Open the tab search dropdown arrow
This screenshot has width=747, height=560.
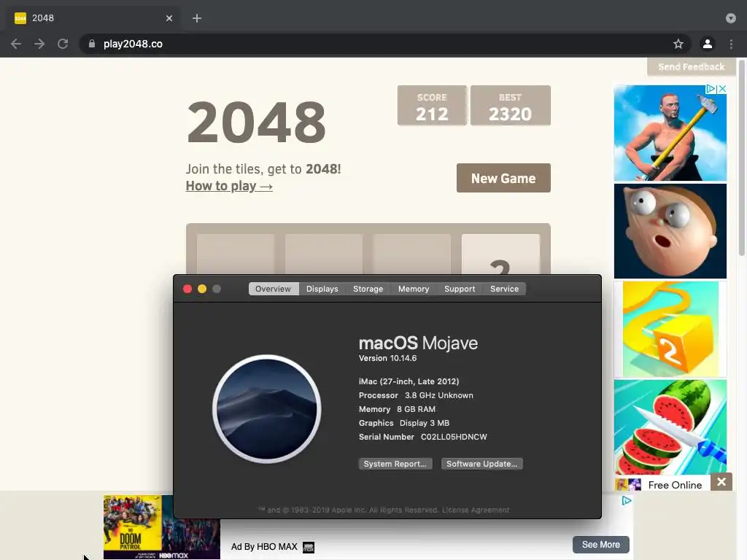(x=731, y=18)
